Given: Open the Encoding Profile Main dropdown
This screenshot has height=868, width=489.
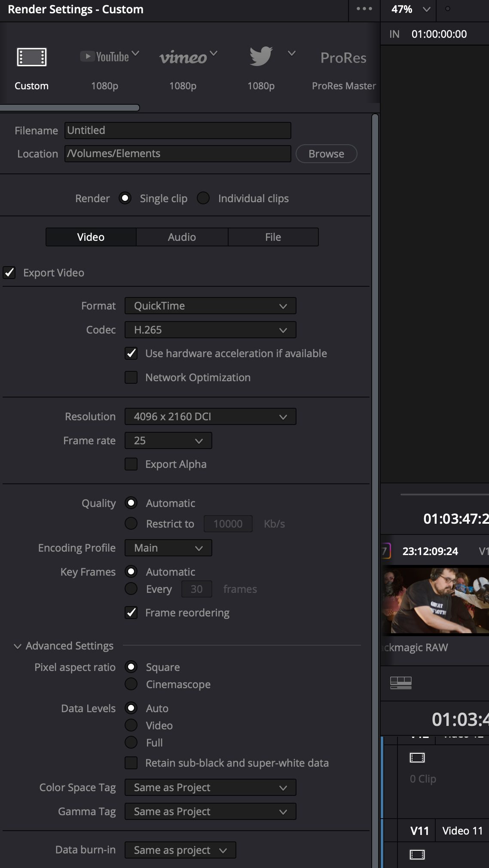Looking at the screenshot, I should 168,548.
